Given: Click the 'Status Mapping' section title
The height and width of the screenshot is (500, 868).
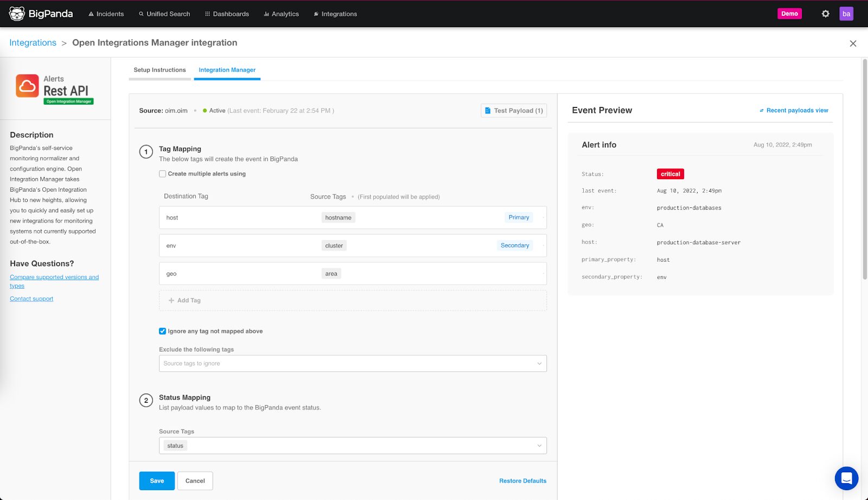Looking at the screenshot, I should click(x=184, y=397).
